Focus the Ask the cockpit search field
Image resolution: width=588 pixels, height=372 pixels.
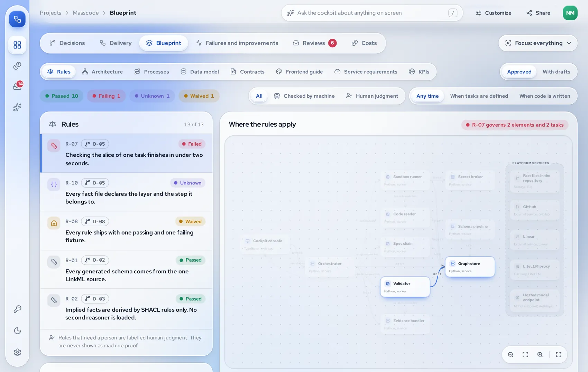372,13
